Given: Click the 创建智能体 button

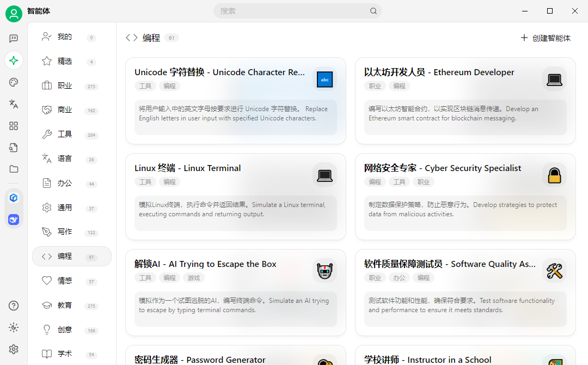Looking at the screenshot, I should (x=546, y=38).
